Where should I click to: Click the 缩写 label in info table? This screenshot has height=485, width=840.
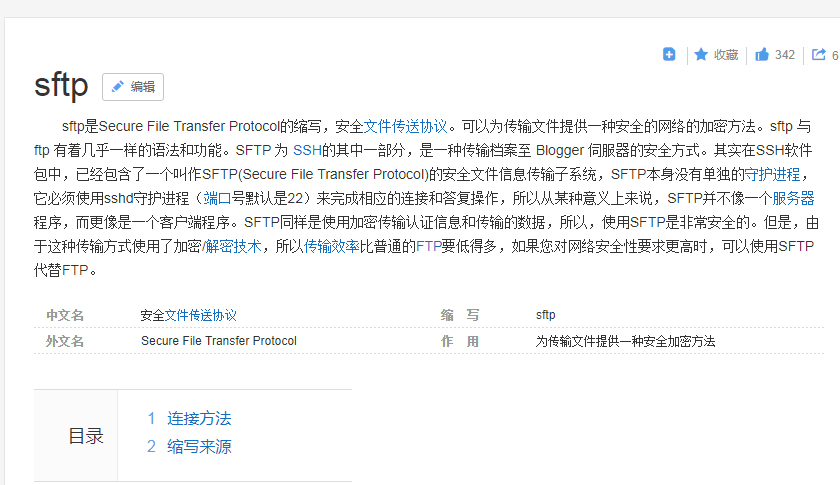[x=460, y=315]
